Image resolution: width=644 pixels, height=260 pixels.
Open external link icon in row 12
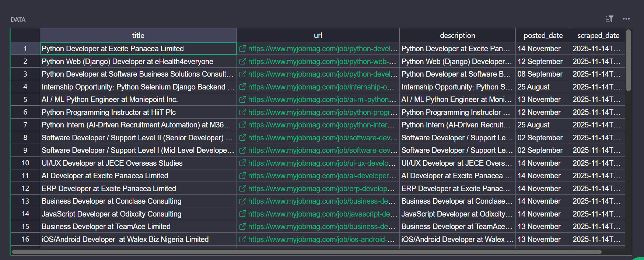[242, 189]
